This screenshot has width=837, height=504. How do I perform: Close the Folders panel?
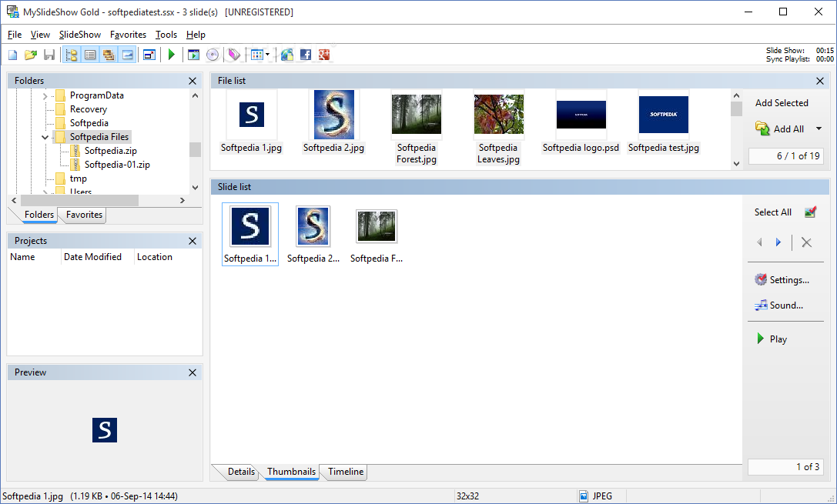pos(193,81)
